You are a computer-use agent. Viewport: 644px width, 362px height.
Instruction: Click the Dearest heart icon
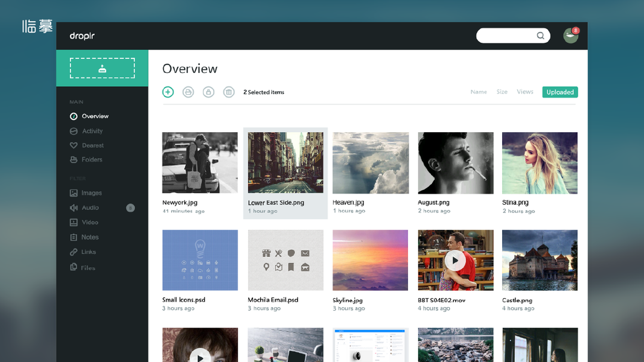[74, 145]
